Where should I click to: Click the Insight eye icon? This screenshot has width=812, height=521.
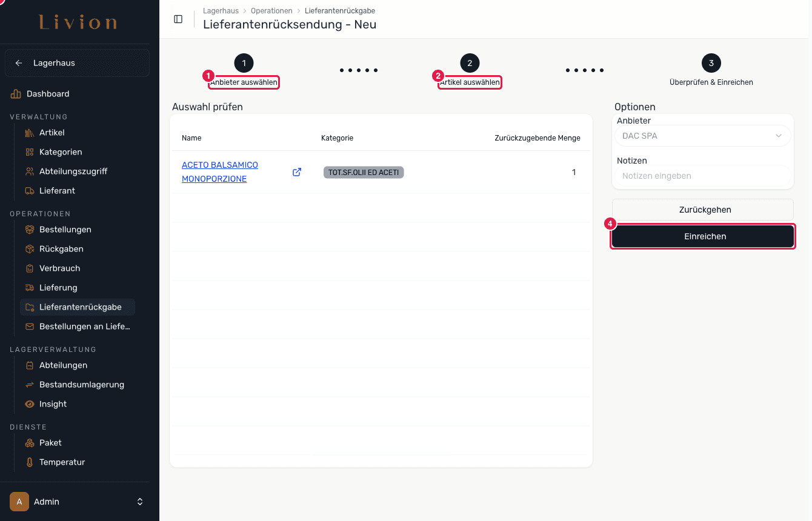click(x=30, y=404)
